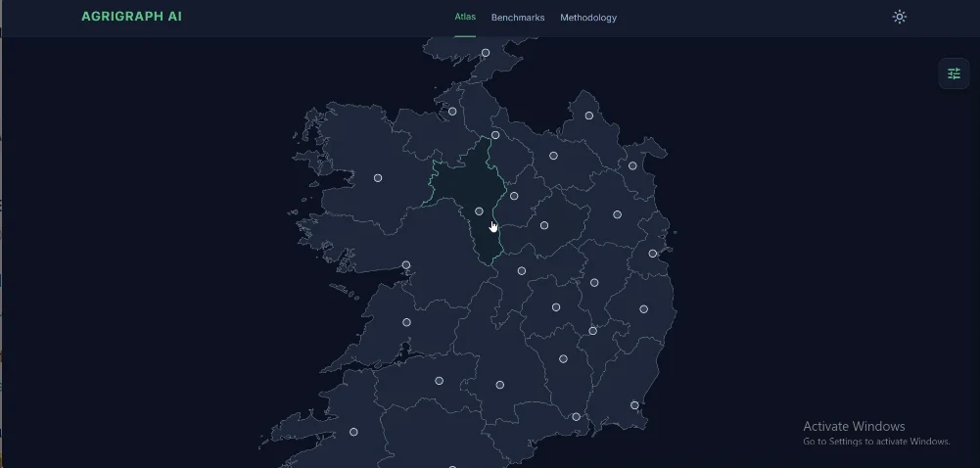Viewport: 980px width, 468px height.
Task: Select the Galway county marker
Action: (406, 265)
